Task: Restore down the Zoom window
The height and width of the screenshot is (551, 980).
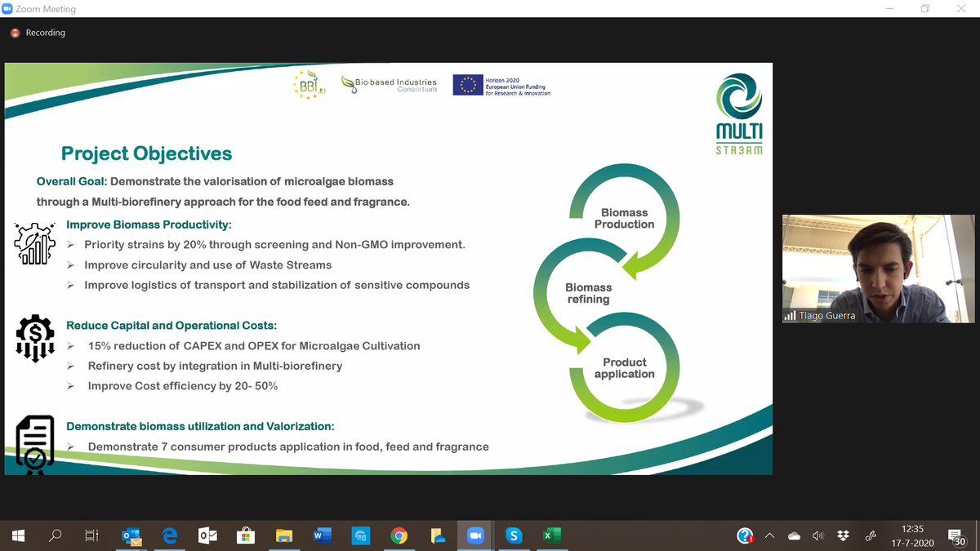Action: pos(925,9)
